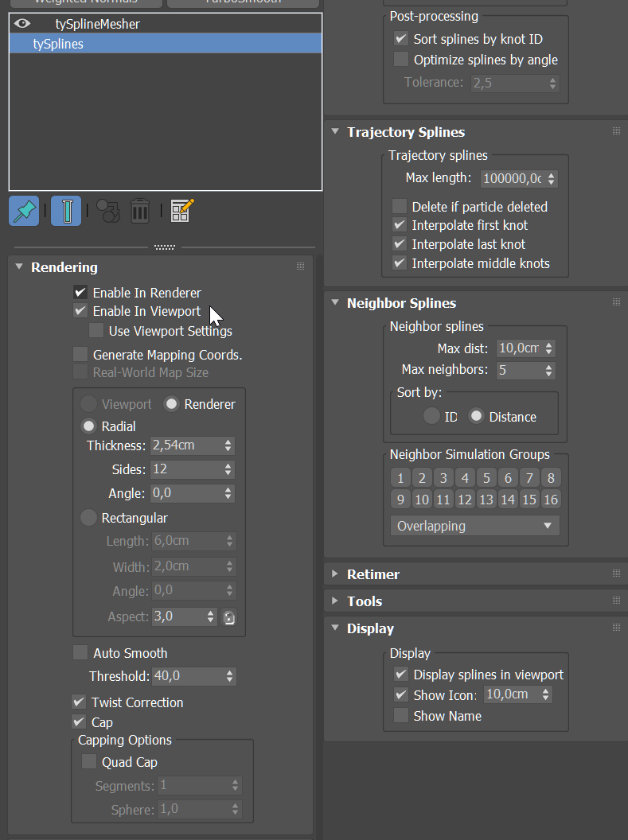This screenshot has height=840, width=628.
Task: Click Make Unique icon
Action: tap(108, 211)
